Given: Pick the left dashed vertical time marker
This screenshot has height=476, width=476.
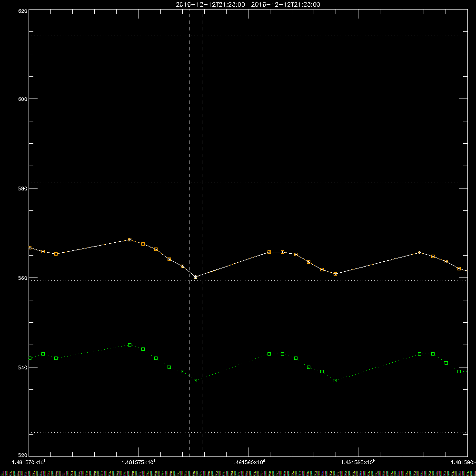Looking at the screenshot, I should (x=189, y=232).
